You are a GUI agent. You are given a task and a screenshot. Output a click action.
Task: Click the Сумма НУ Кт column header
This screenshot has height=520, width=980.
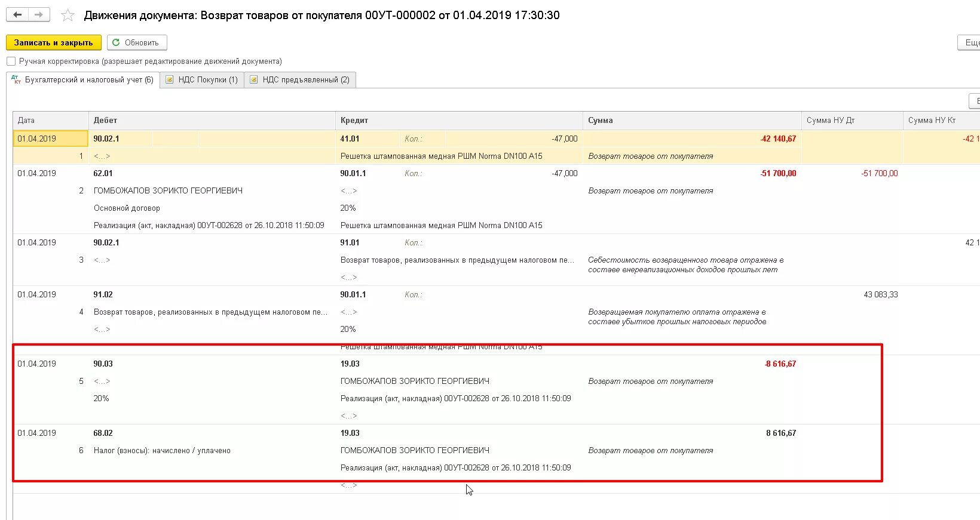point(942,120)
